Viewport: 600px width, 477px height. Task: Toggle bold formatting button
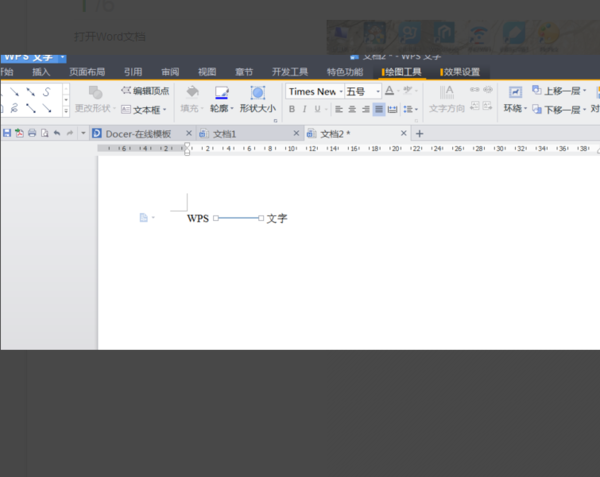click(x=292, y=109)
